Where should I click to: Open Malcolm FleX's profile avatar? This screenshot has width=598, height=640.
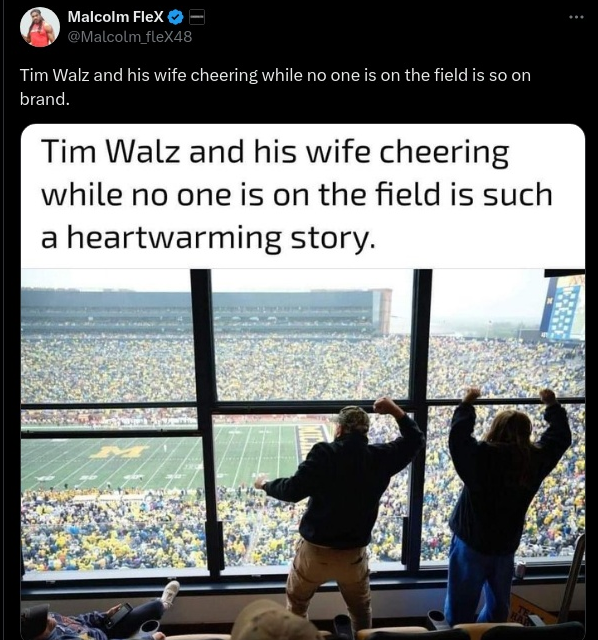40,27
